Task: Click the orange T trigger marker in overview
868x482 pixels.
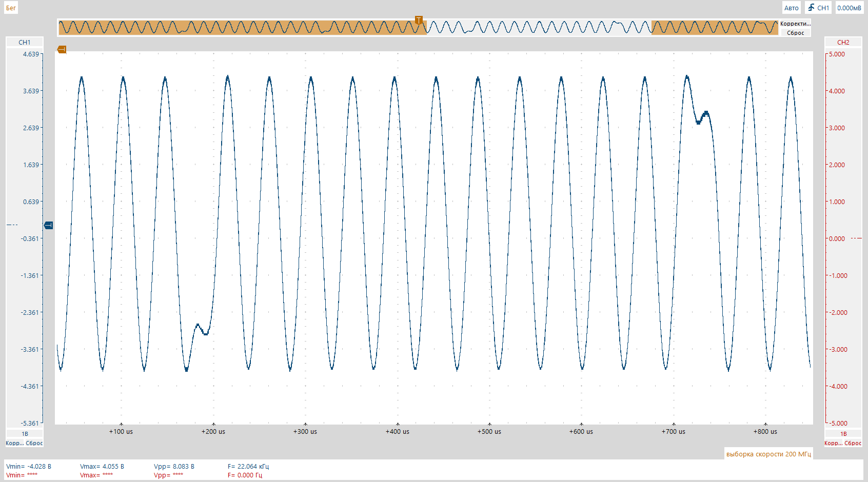Action: [419, 20]
